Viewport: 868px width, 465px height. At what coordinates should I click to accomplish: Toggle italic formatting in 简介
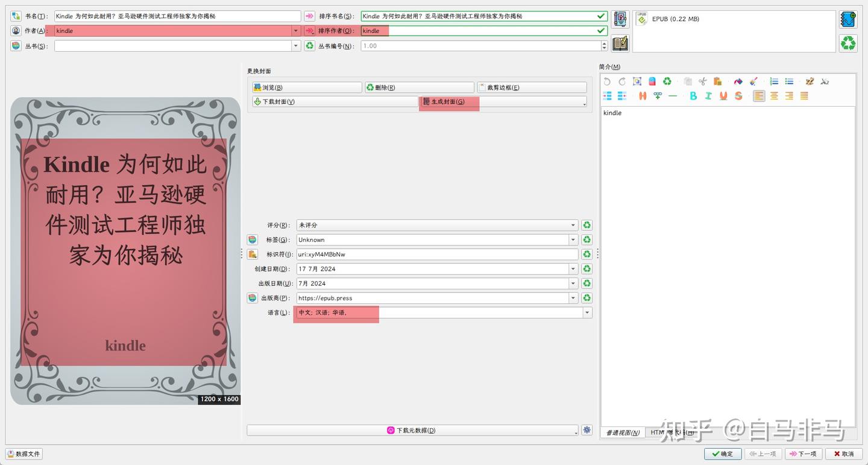(708, 96)
